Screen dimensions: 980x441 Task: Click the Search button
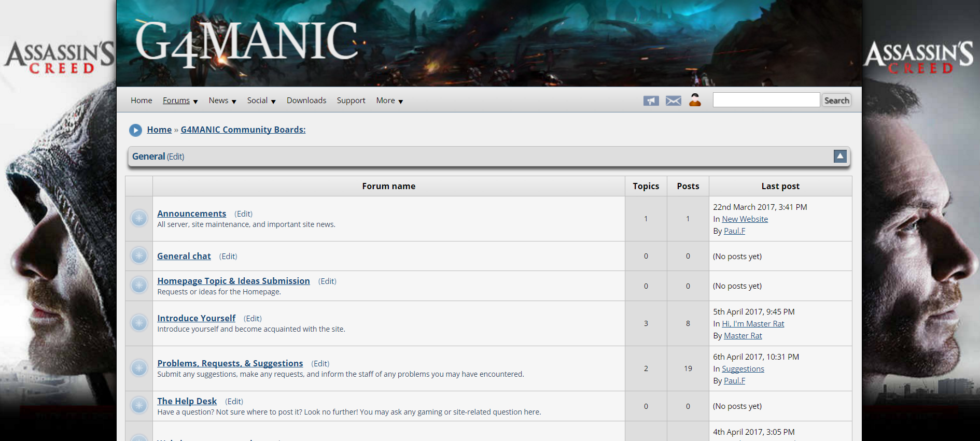pyautogui.click(x=837, y=101)
